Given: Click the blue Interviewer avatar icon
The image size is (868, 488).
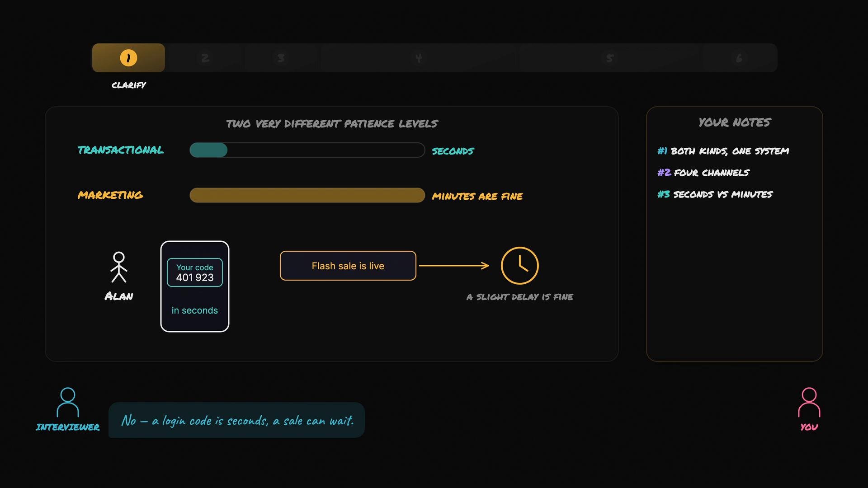Looking at the screenshot, I should coord(68,402).
